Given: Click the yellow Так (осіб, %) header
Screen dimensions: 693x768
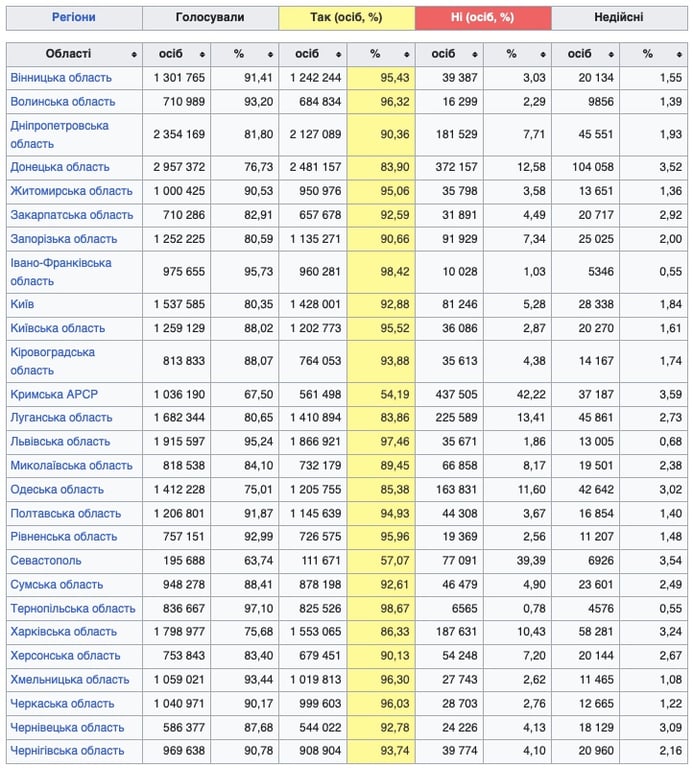Looking at the screenshot, I should (x=346, y=18).
